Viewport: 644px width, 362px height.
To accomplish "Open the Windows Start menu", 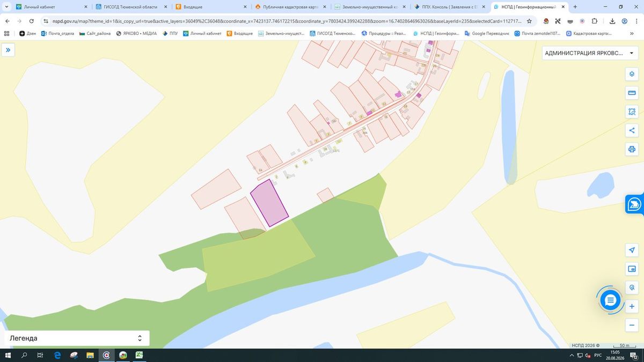I will 8,355.
